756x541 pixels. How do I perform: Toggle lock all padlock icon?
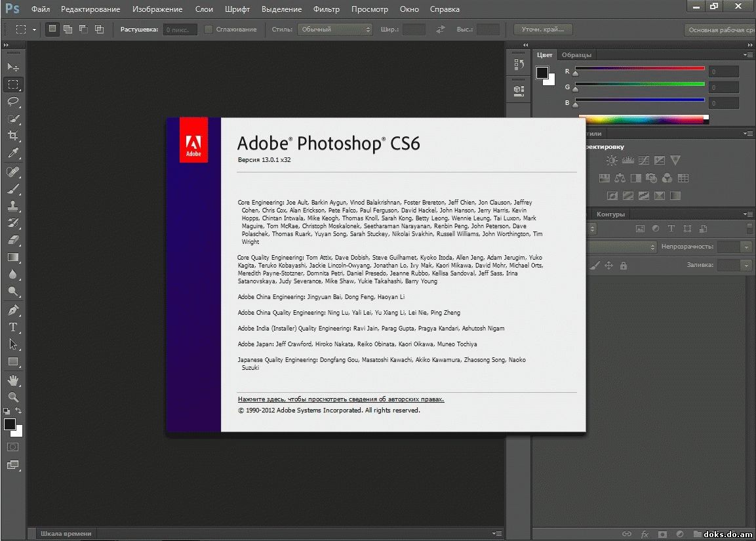[x=624, y=266]
